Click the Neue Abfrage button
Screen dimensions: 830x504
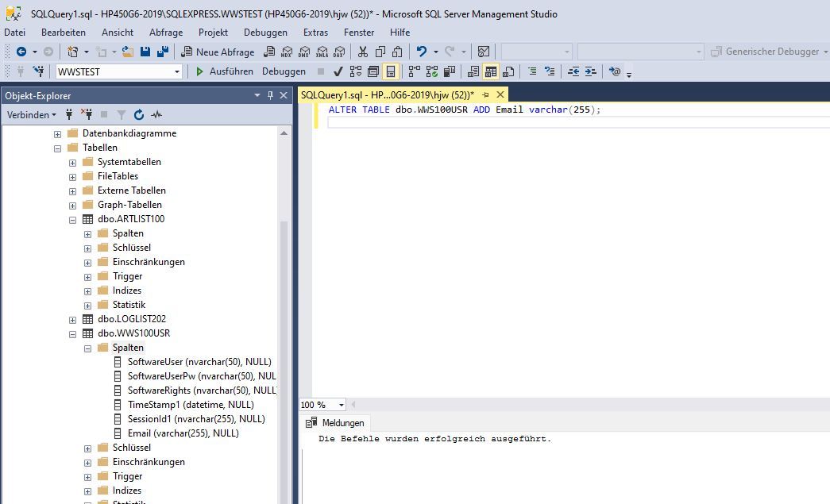coord(218,52)
